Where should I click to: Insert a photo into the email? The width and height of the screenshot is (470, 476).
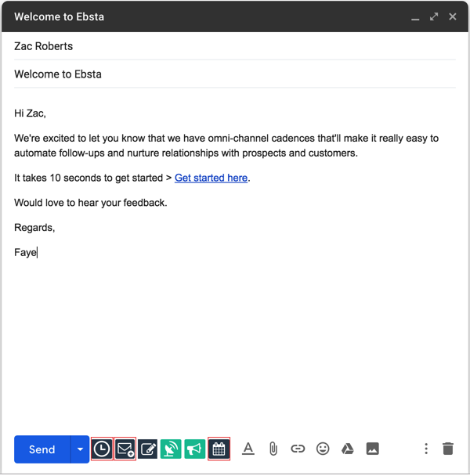pyautogui.click(x=373, y=449)
